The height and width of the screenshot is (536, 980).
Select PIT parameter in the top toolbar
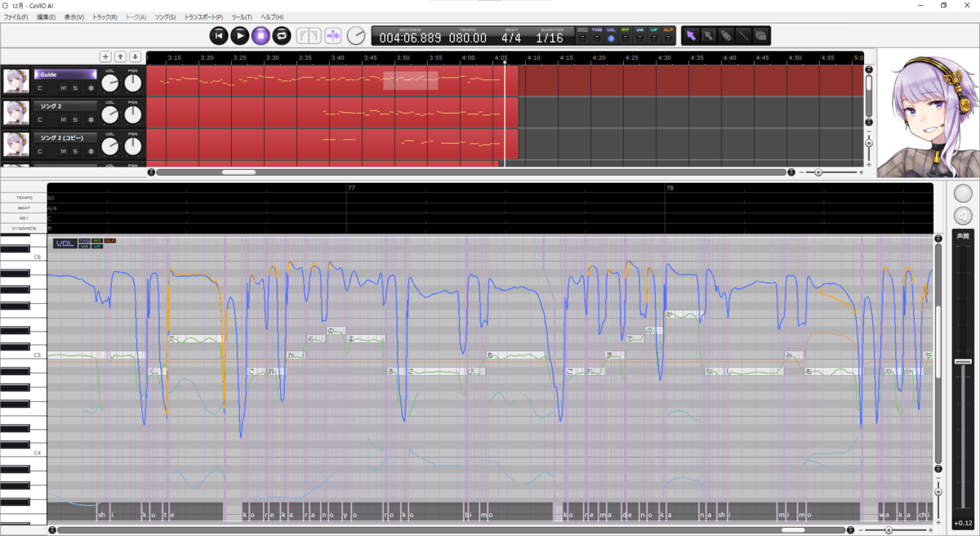[x=626, y=35]
